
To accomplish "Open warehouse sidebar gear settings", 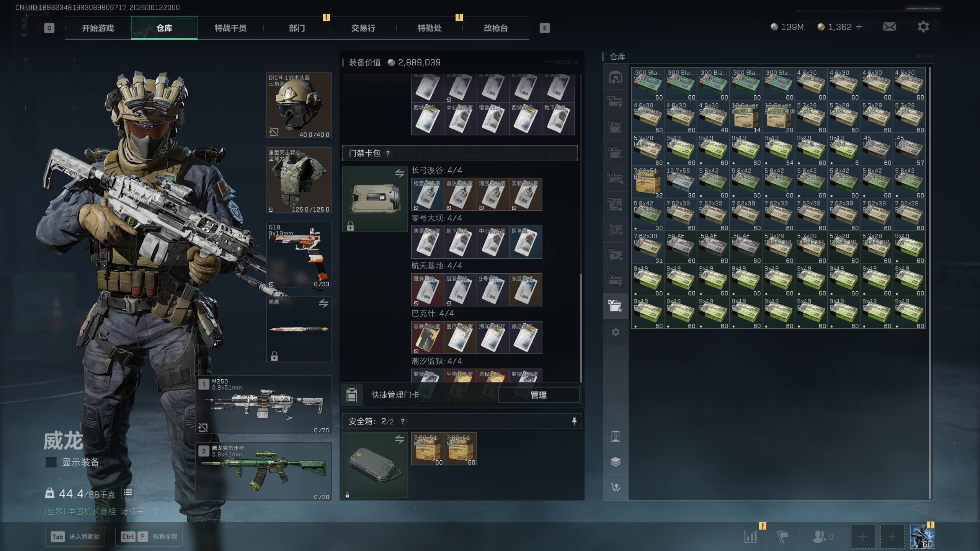I will [616, 332].
